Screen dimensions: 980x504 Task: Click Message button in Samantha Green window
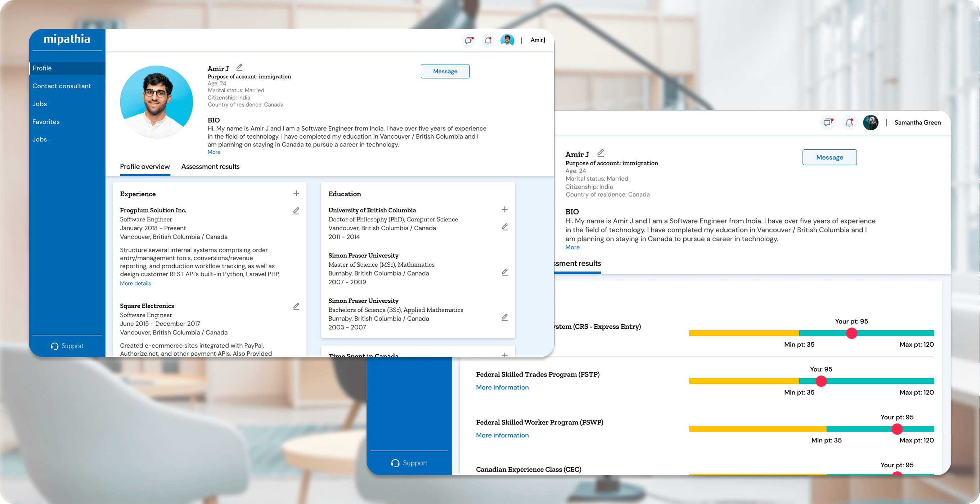click(830, 157)
